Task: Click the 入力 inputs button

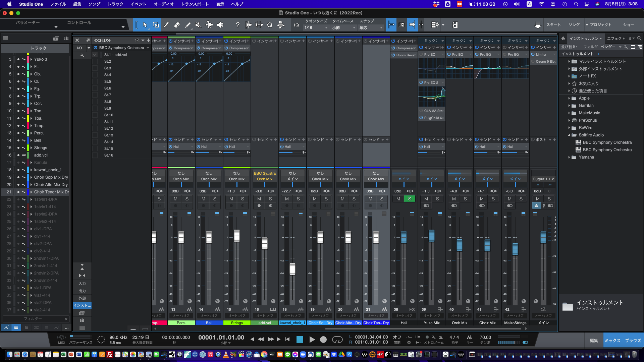Action: click(x=82, y=284)
